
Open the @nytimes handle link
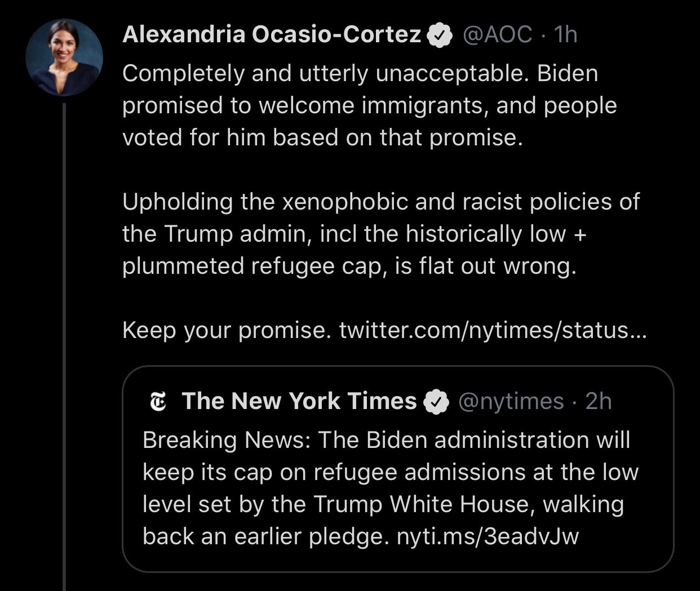pyautogui.click(x=511, y=401)
